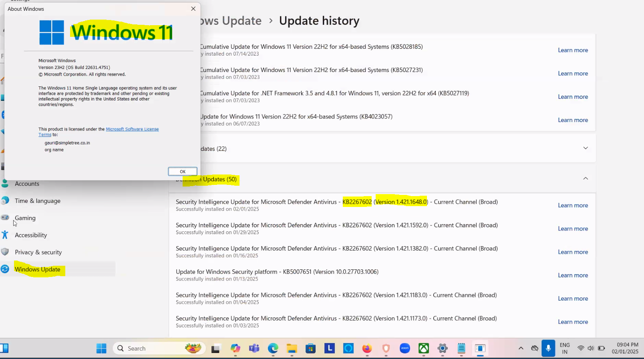This screenshot has width=644, height=359.
Task: Click the cloud sync tray icon
Action: tap(535, 348)
